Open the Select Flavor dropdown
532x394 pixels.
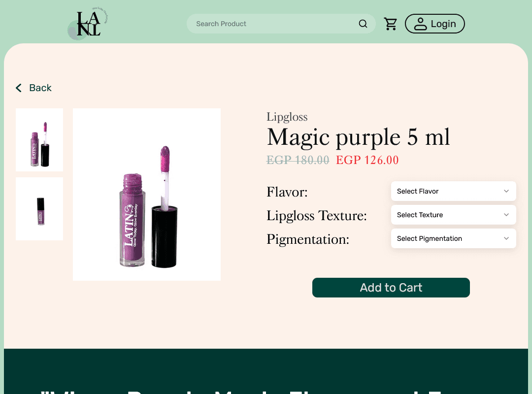[x=453, y=191]
